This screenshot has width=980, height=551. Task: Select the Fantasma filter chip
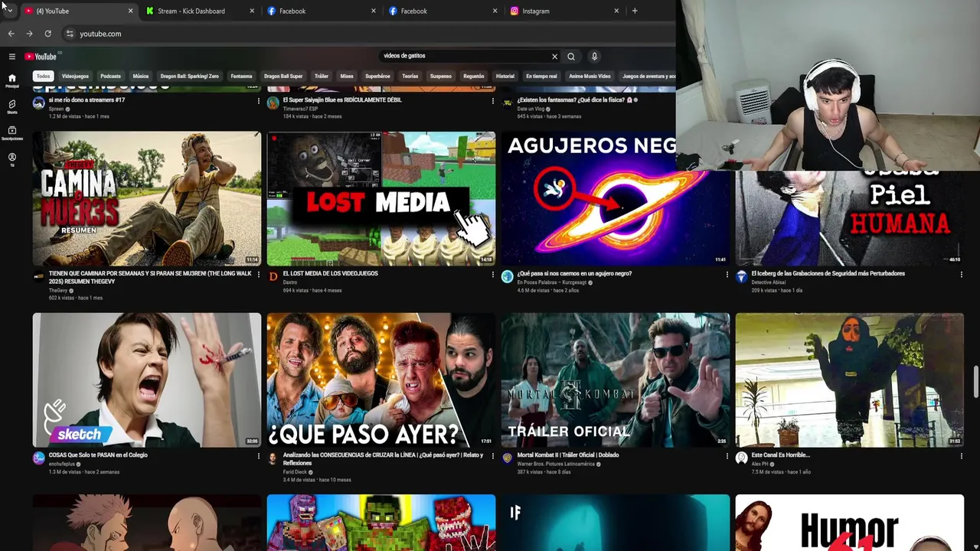click(241, 76)
